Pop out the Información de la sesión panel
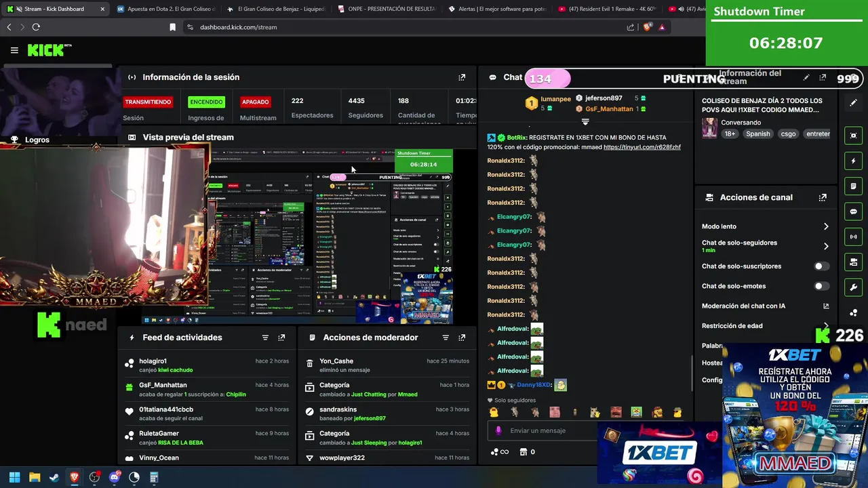Screen dimensions: 868x488 (x=462, y=77)
